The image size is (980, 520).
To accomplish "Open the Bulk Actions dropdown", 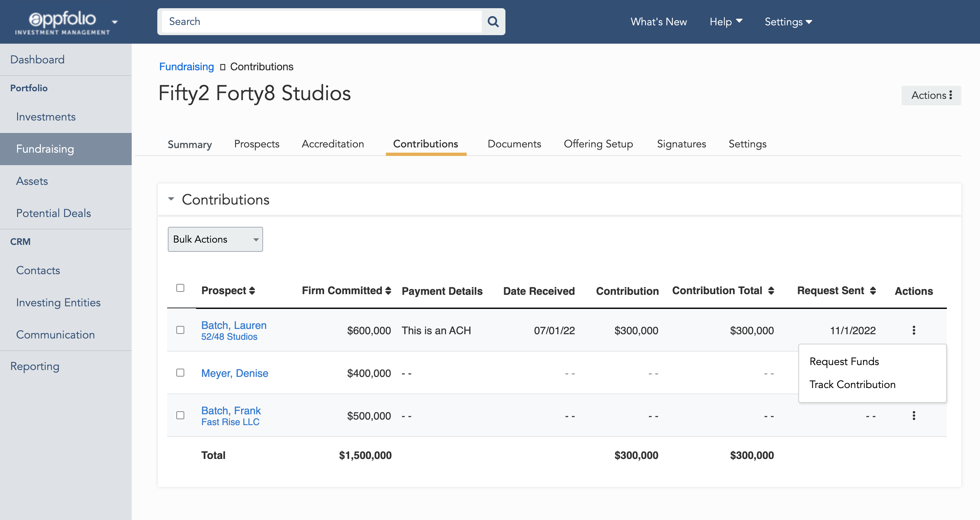I will (x=215, y=239).
